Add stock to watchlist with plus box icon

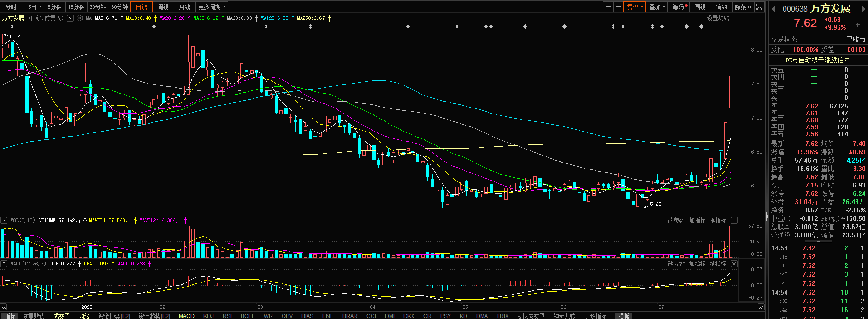click(x=857, y=25)
